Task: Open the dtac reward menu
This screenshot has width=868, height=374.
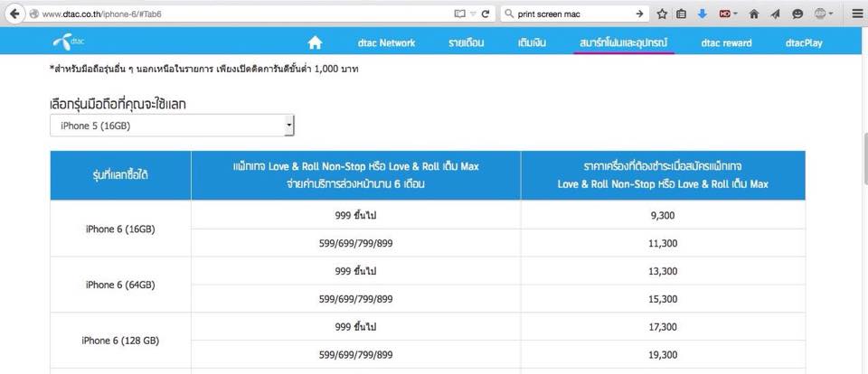Action: pyautogui.click(x=726, y=42)
